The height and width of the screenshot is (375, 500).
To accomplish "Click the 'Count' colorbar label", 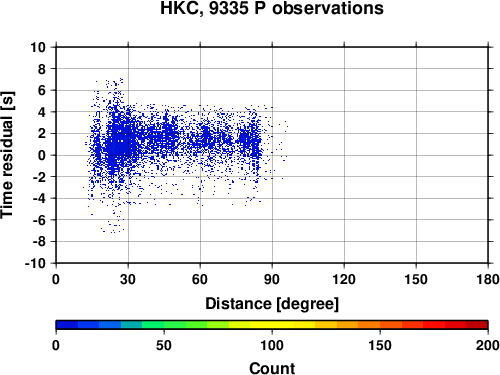I will coord(272,369).
